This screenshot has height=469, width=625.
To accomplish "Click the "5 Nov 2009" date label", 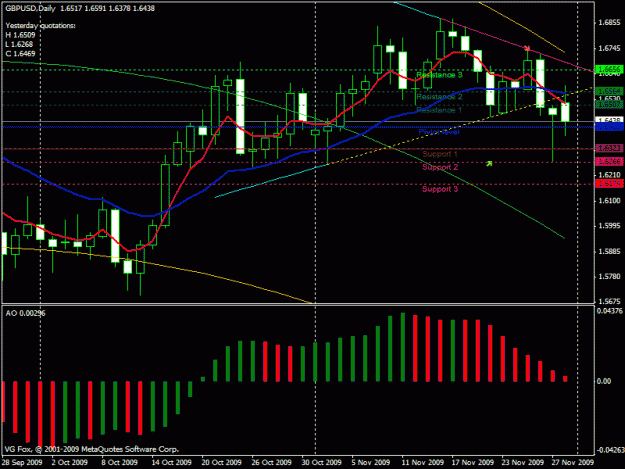I will click(x=371, y=463).
